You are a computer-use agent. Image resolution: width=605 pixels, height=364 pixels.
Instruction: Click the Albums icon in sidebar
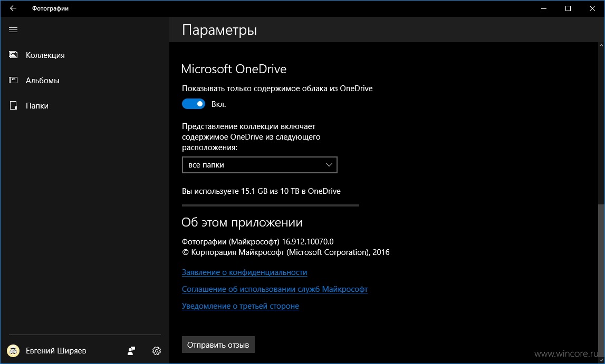click(x=13, y=80)
